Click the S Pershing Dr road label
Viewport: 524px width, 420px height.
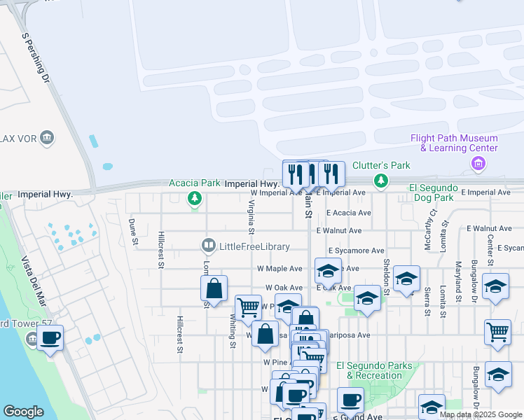coord(36,58)
